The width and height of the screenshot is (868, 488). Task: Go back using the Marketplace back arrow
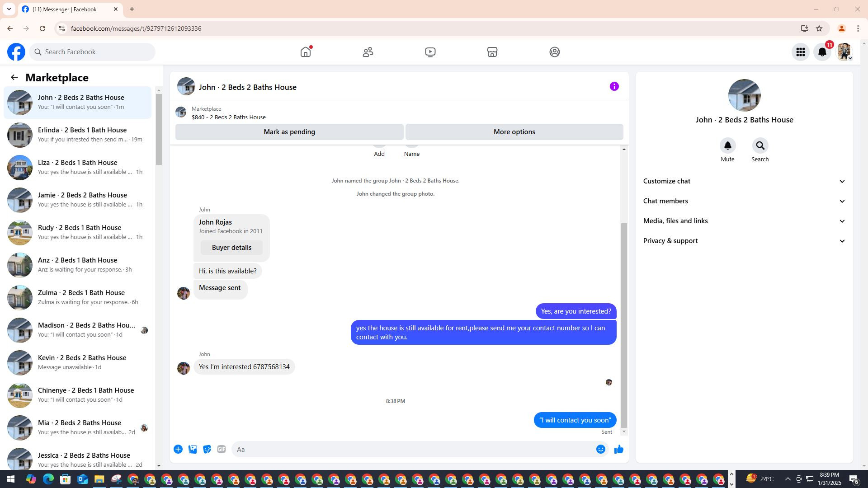pos(14,78)
